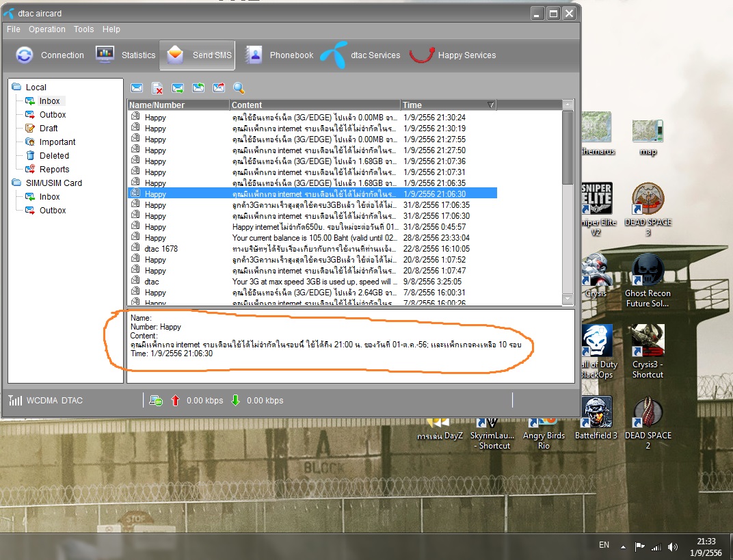Select the DEAD SPACE 2 desktop icon
The image size is (733, 560).
[648, 423]
